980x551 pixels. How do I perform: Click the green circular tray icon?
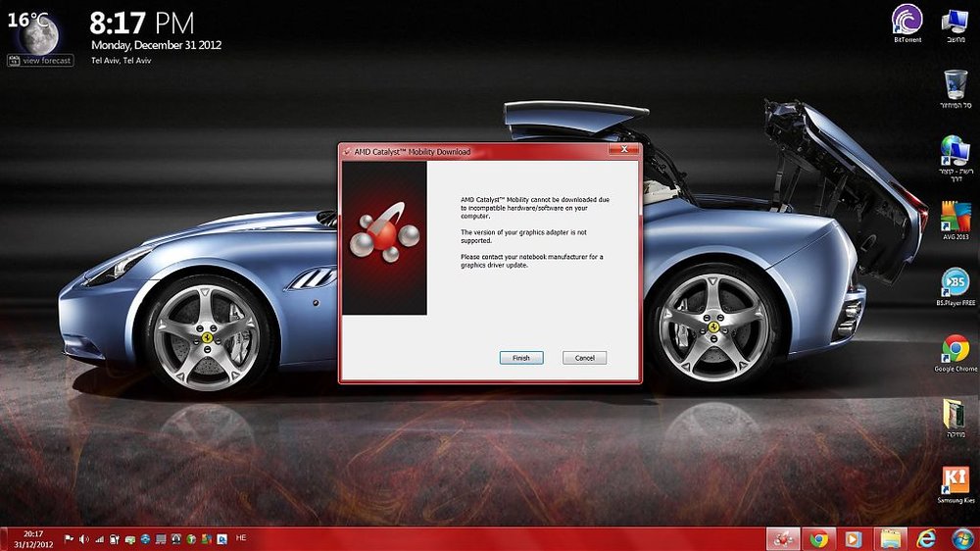[191, 538]
